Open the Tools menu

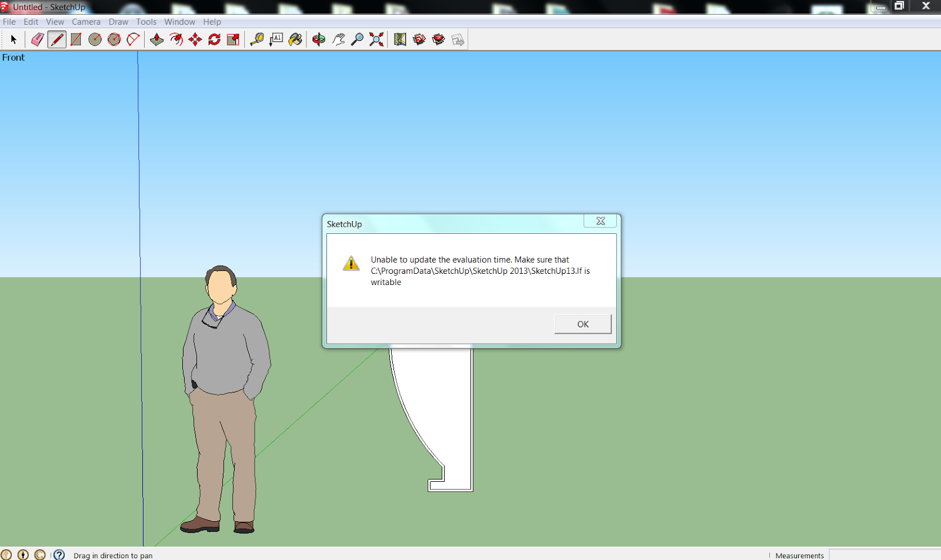146,22
